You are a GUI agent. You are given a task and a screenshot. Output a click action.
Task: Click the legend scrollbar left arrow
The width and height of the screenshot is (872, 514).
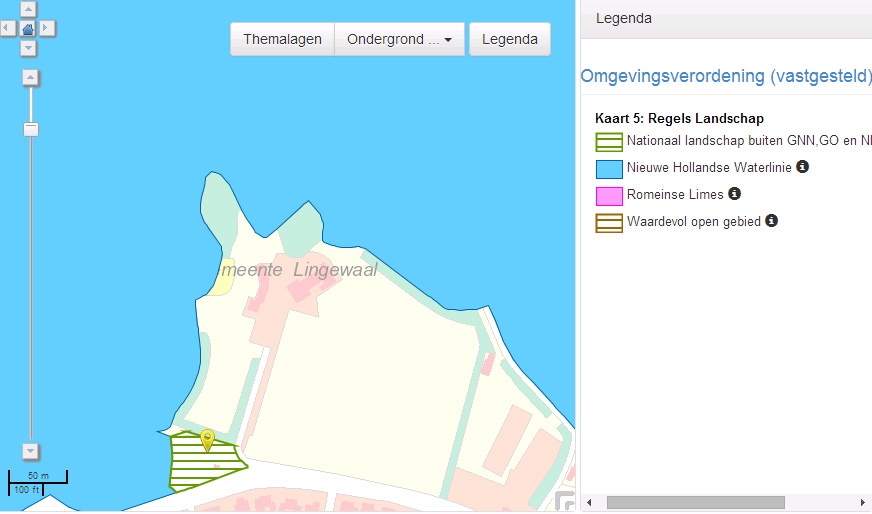coord(589,502)
